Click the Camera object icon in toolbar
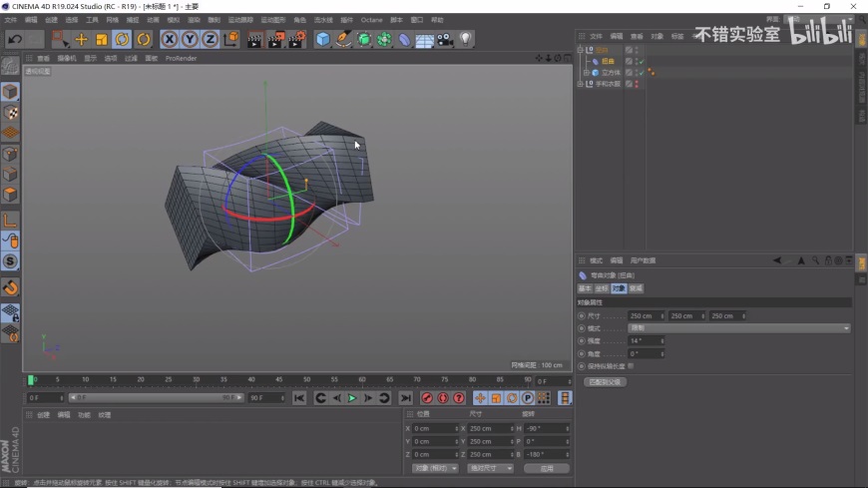This screenshot has height=488, width=868. pyautogui.click(x=445, y=39)
